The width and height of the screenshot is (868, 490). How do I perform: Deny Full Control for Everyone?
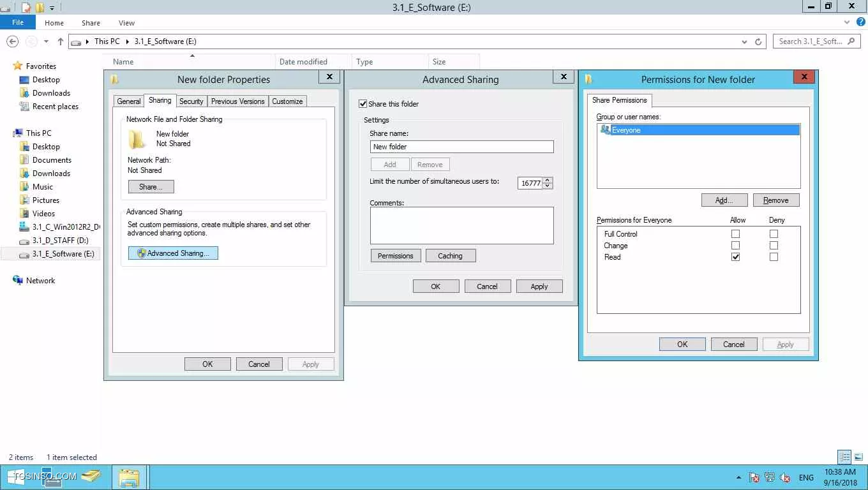click(774, 234)
